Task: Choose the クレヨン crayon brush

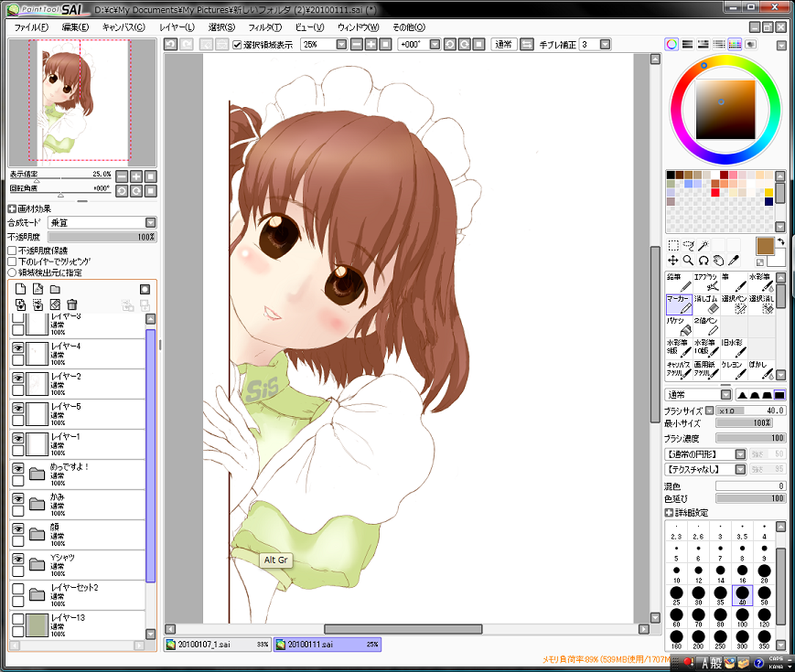Action: [734, 370]
